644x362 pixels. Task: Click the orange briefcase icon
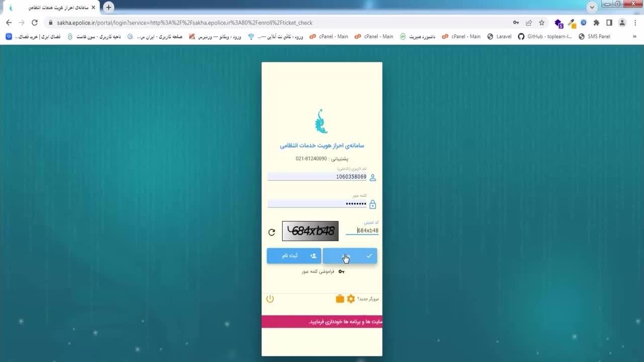point(340,299)
